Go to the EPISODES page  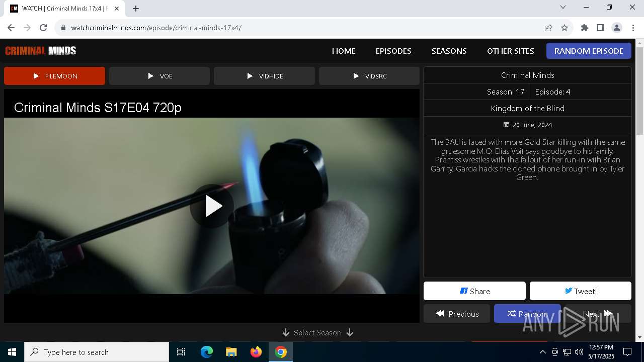tap(393, 51)
